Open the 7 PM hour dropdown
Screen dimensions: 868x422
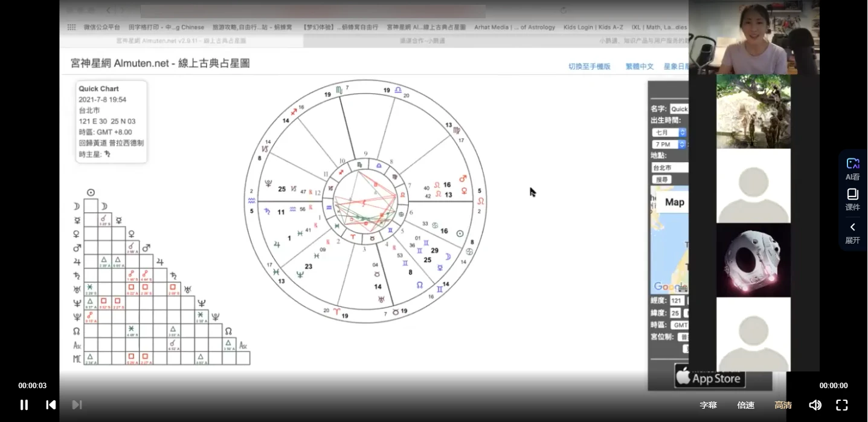pos(669,144)
